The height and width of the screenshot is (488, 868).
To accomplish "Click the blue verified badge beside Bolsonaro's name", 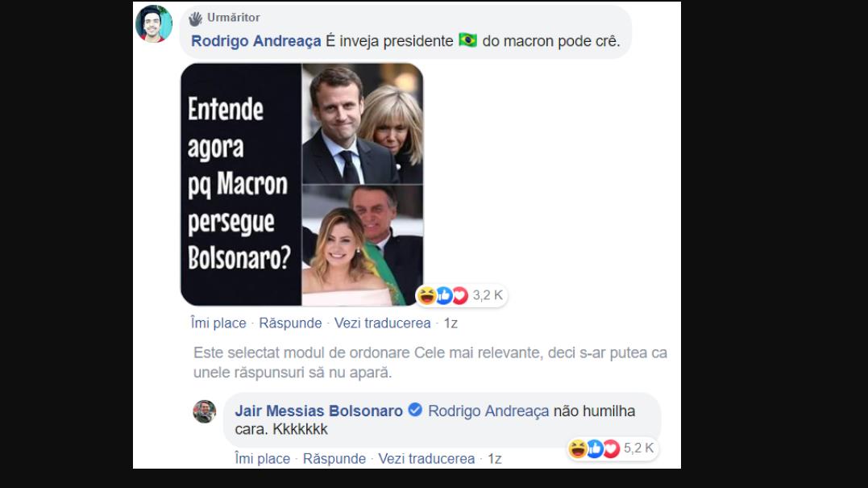I will click(415, 410).
